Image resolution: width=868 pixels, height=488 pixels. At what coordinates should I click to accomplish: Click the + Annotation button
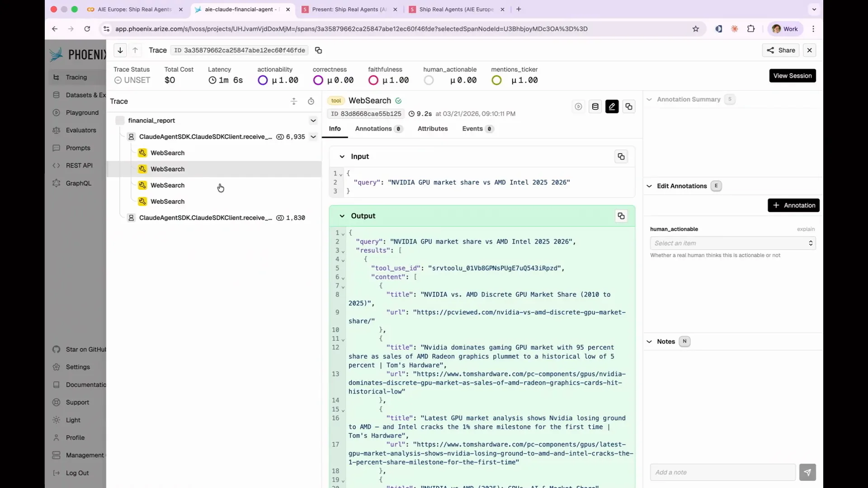coord(793,205)
